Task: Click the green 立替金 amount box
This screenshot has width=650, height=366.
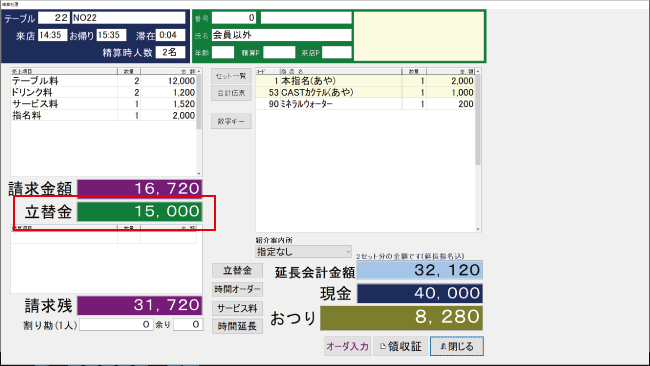Action: (x=139, y=211)
